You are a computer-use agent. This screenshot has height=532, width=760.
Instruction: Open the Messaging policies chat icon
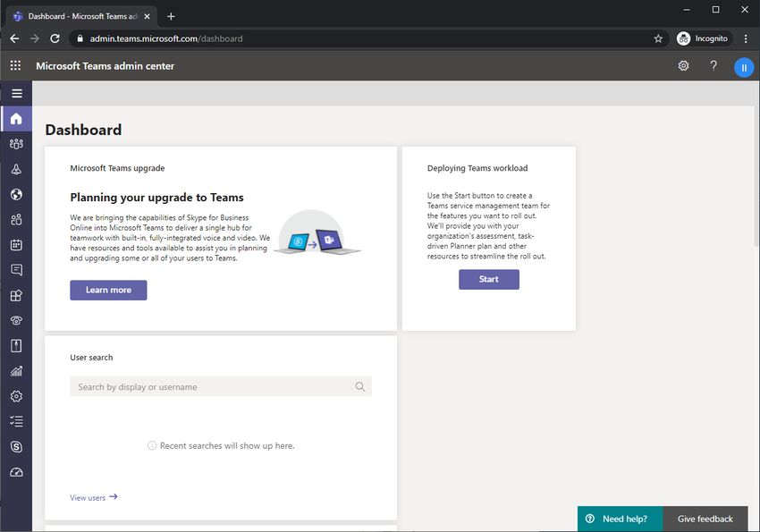[x=16, y=270]
